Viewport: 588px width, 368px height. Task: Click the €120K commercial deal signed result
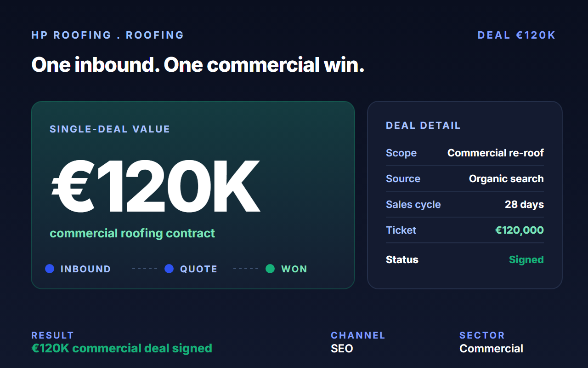(122, 348)
